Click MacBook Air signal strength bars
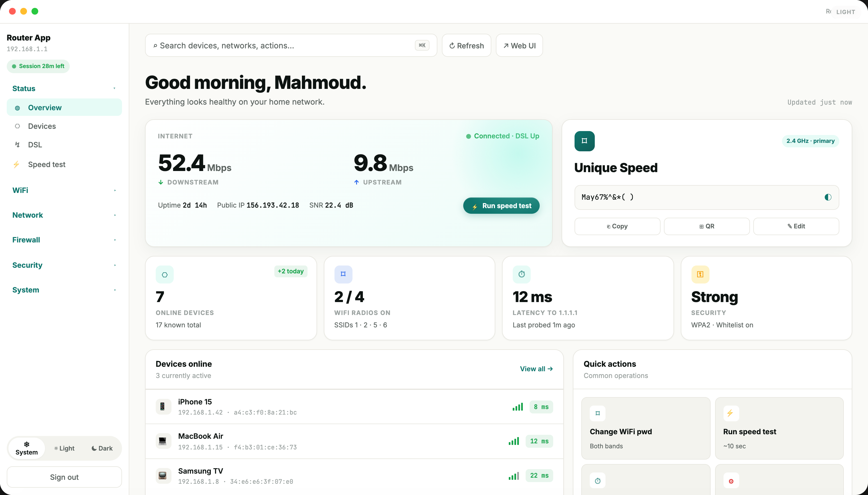The image size is (868, 495). [514, 441]
